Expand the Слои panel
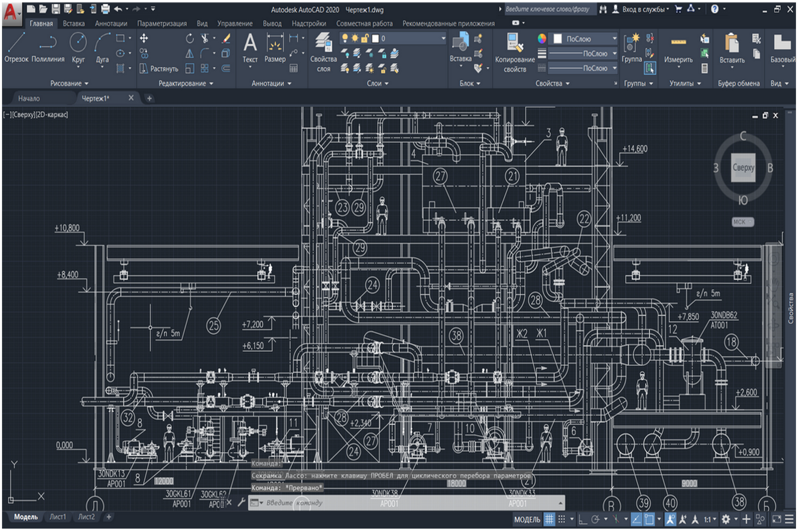 [x=378, y=83]
